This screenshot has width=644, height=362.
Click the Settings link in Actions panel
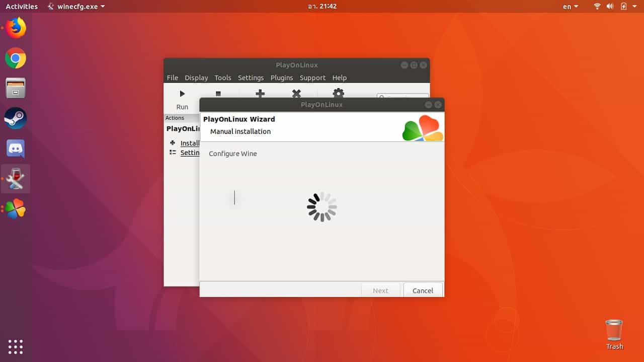tap(190, 153)
